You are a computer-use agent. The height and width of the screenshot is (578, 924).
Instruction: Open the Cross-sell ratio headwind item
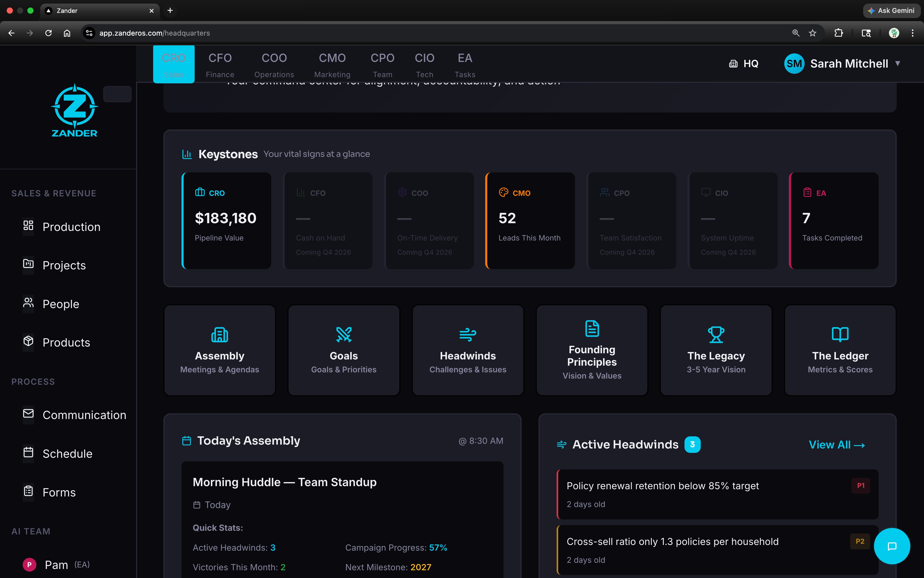pyautogui.click(x=717, y=550)
